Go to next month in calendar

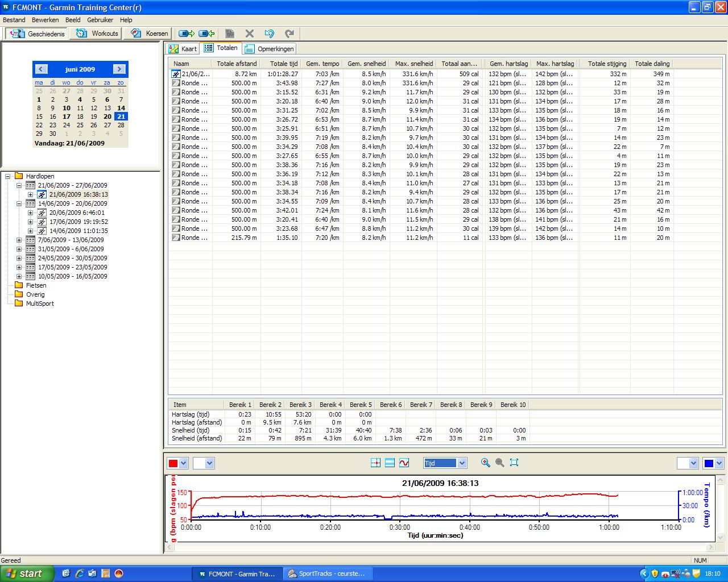(x=119, y=69)
